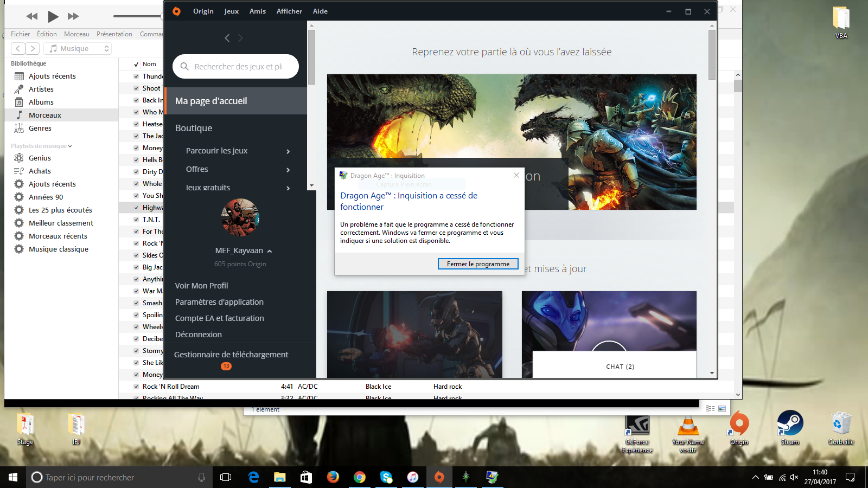Skip to next track in iTunes
Image resolution: width=868 pixels, height=488 pixels.
(73, 16)
